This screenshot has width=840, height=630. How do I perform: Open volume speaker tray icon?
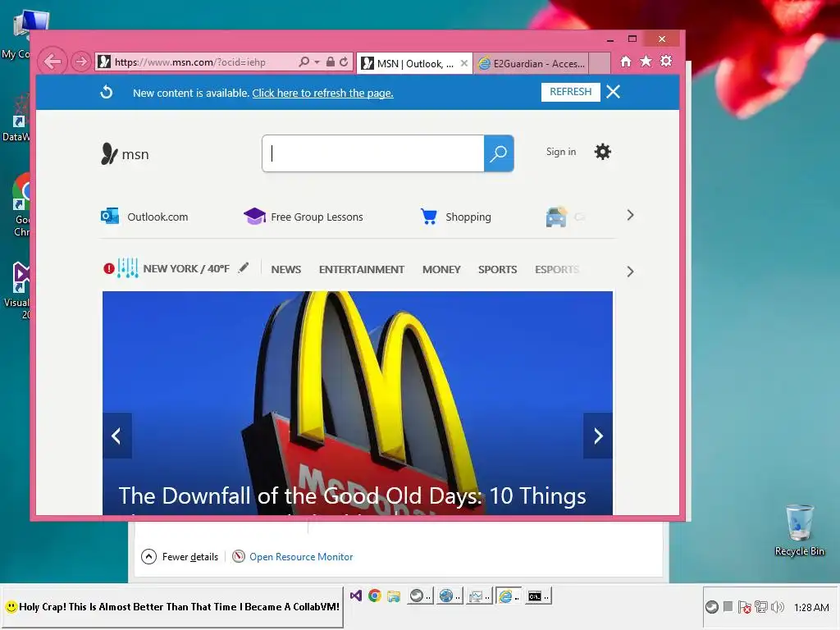pos(777,607)
